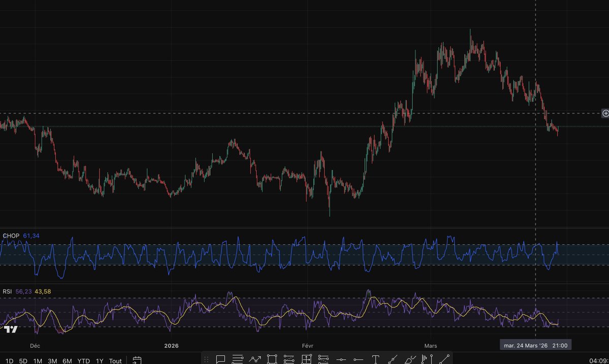Click the Mars label on time axis
This screenshot has width=609, height=364.
pos(431,345)
